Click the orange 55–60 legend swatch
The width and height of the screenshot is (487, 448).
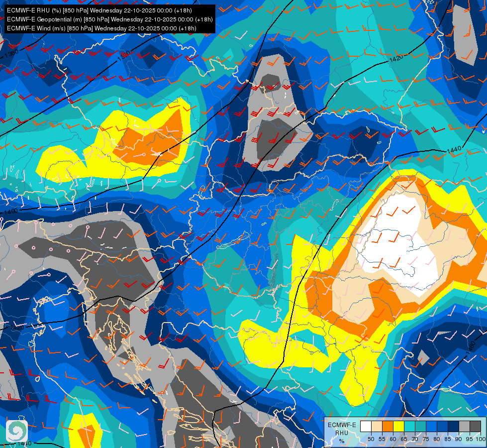point(388,426)
